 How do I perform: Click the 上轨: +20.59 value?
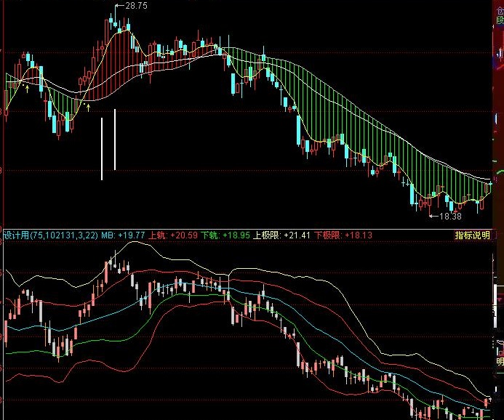coord(173,235)
